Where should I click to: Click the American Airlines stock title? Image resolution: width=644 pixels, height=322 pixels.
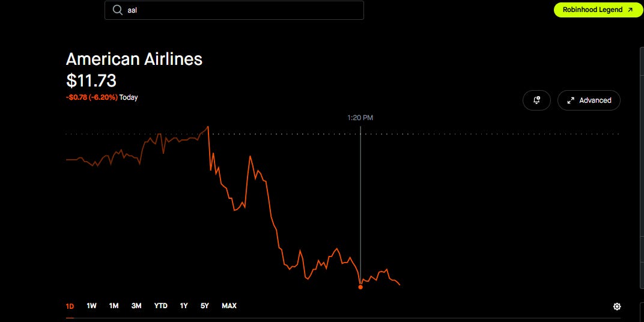(135, 59)
